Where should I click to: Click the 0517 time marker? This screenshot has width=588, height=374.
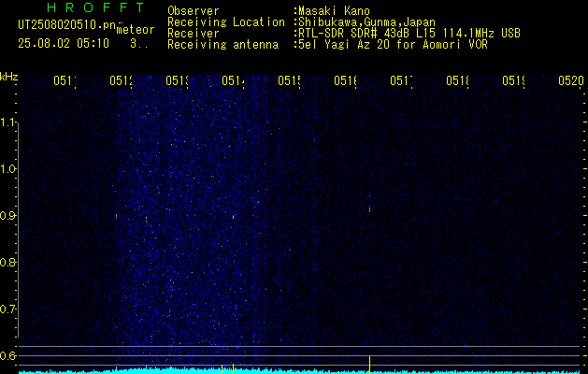401,80
